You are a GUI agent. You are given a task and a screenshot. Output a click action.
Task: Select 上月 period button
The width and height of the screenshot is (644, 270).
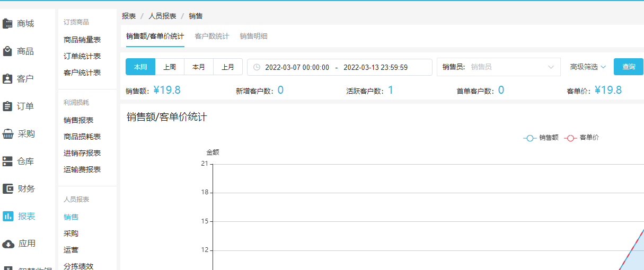click(x=228, y=67)
